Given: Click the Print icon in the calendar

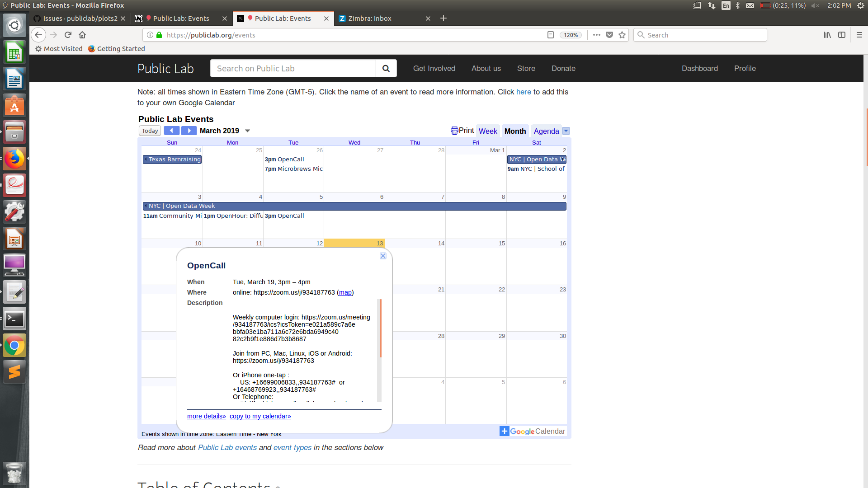Looking at the screenshot, I should tap(454, 131).
